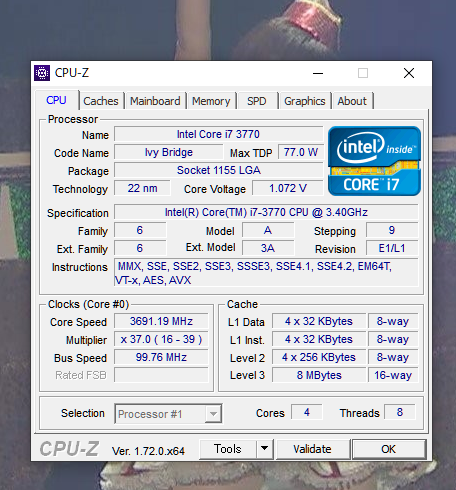Click the Package value 'Socket 1155 LGA'
This screenshot has width=456, height=490.
click(218, 170)
